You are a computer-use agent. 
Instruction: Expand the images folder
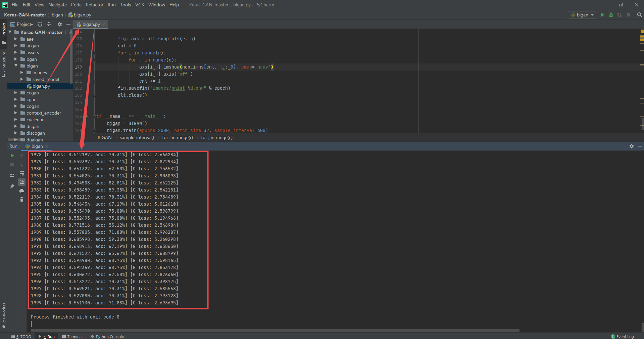22,73
